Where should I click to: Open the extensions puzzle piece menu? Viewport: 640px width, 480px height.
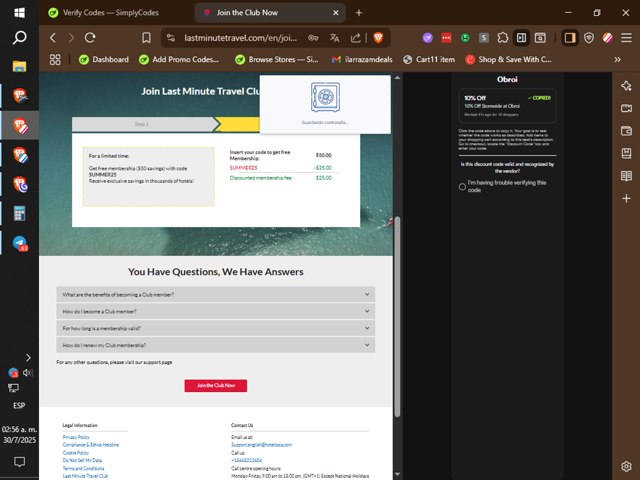coord(502,38)
